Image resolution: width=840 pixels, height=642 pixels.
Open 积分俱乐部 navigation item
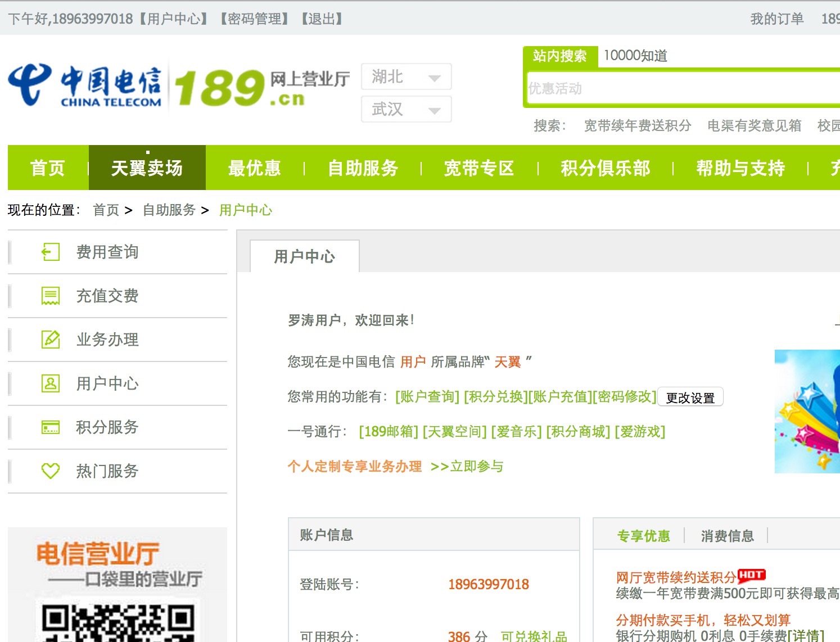(606, 168)
